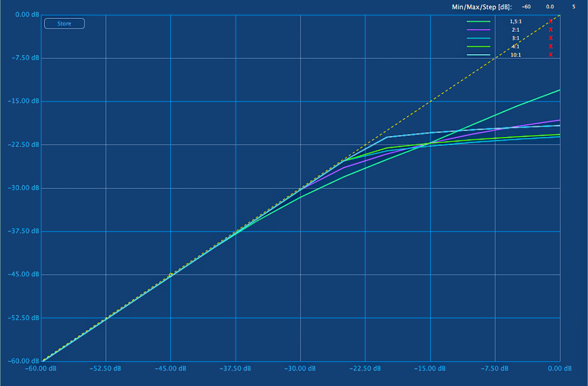Select the line sample next to 3:1
This screenshot has width=588, height=386.
click(x=478, y=38)
